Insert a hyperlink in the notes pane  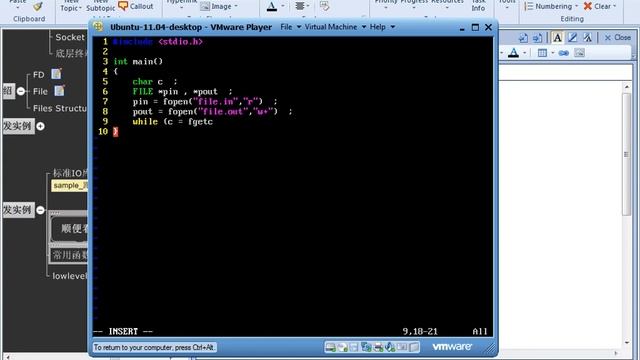point(564,53)
